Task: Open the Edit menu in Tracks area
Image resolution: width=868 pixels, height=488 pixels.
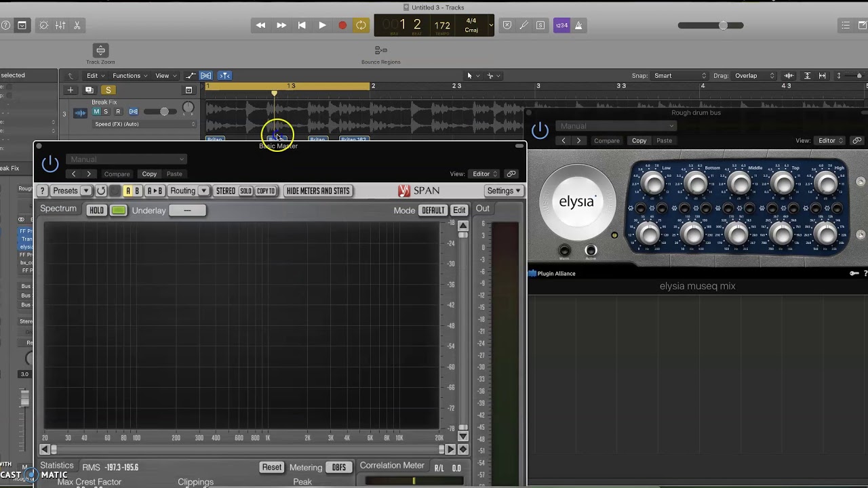Action: tap(95, 75)
